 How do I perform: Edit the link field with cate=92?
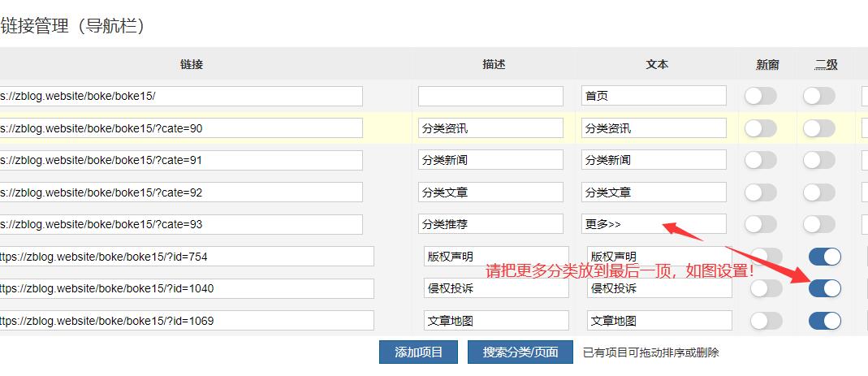(181, 192)
